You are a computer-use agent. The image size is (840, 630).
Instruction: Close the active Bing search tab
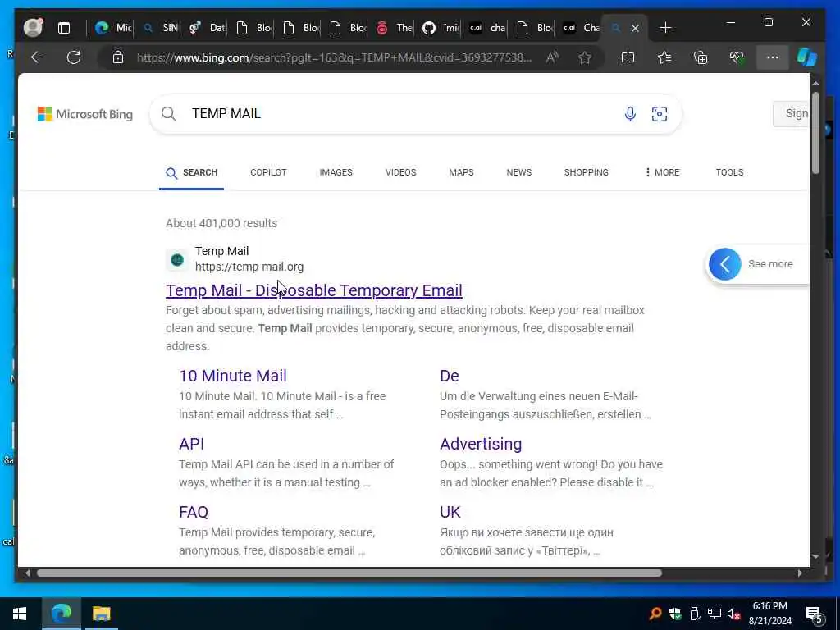[636, 28]
